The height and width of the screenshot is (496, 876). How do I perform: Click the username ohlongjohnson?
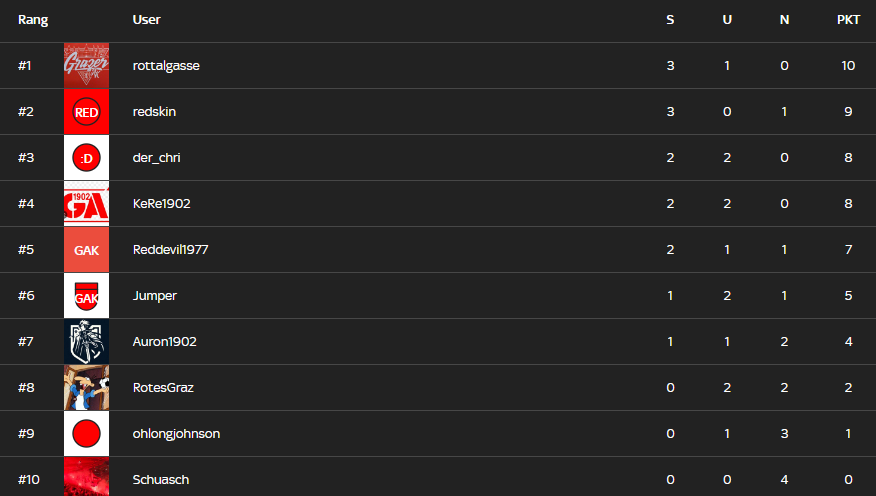(x=176, y=434)
